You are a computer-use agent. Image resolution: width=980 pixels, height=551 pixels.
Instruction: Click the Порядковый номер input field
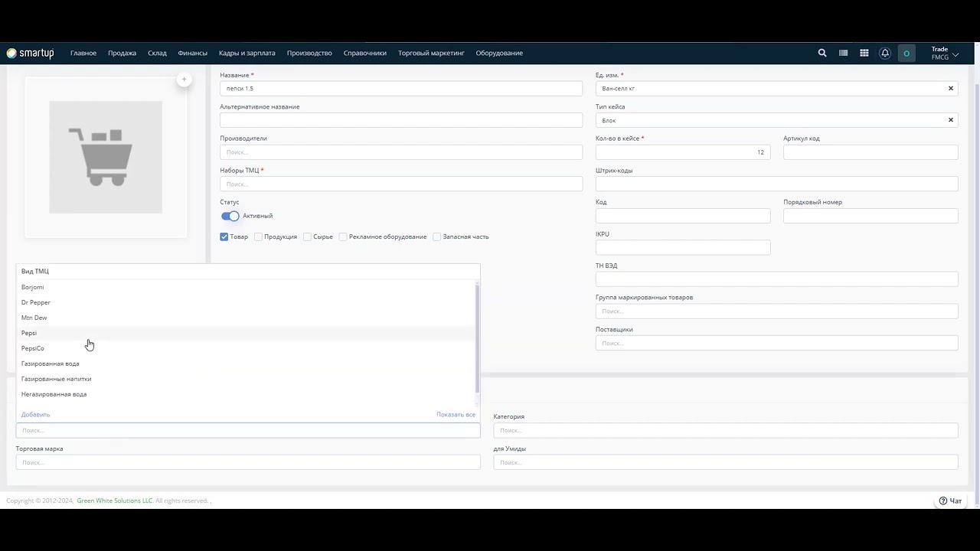point(871,216)
